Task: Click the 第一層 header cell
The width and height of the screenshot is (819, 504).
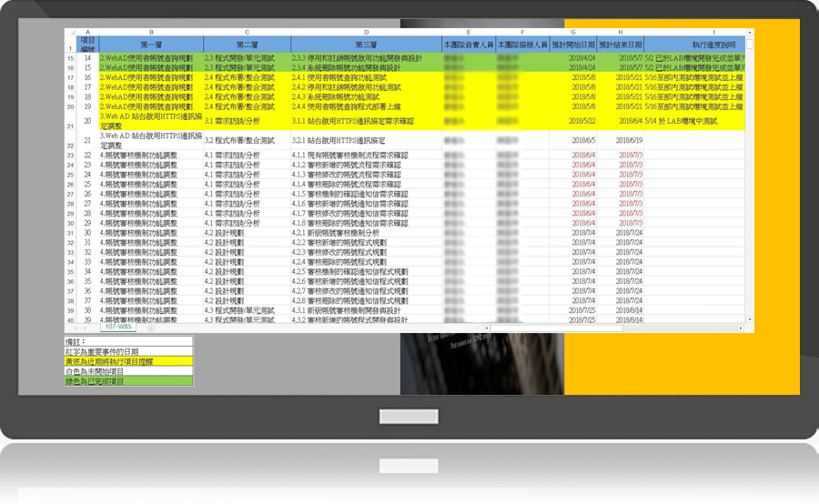Action: tap(151, 44)
